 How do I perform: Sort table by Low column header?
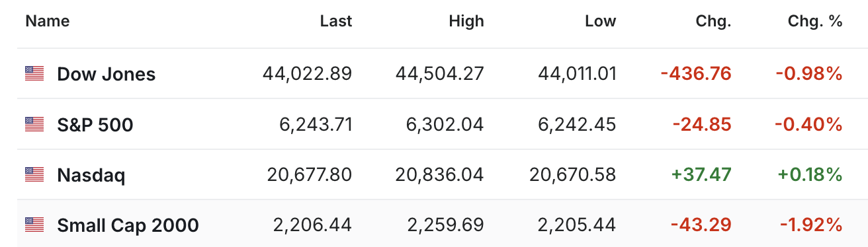pyautogui.click(x=601, y=21)
